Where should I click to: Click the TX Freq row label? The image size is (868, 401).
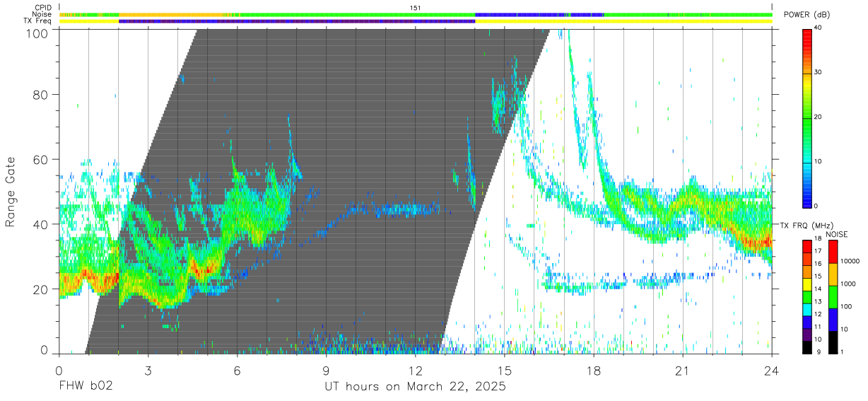[38, 21]
